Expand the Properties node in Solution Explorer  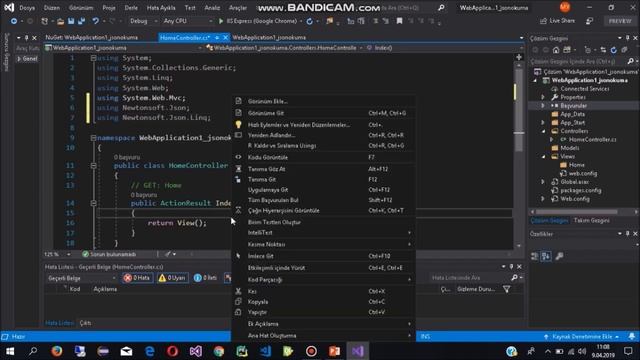543,97
